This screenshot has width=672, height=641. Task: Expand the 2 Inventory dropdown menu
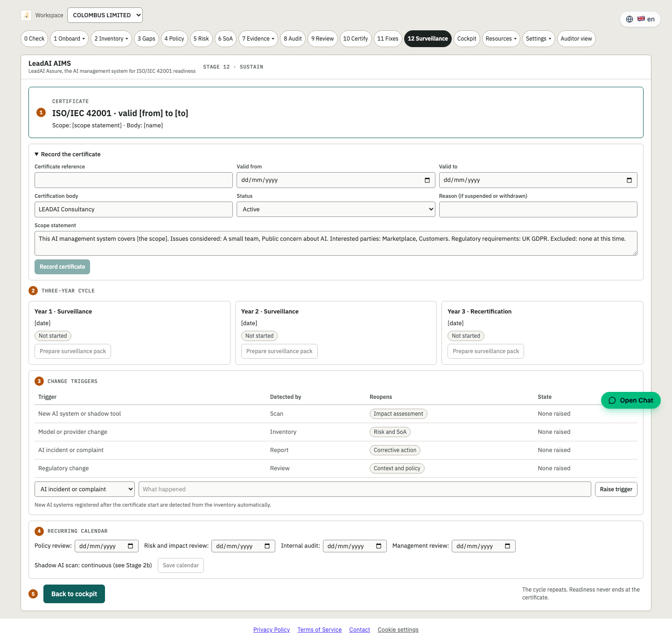(111, 39)
